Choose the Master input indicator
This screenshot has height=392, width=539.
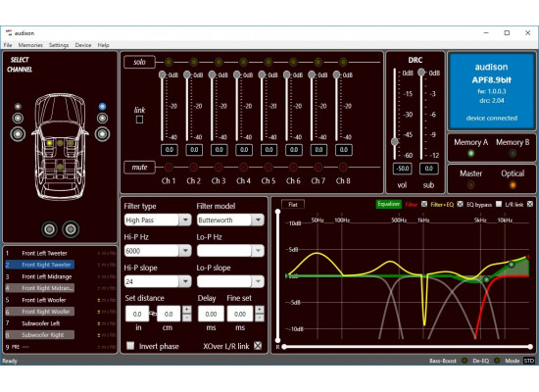[471, 185]
